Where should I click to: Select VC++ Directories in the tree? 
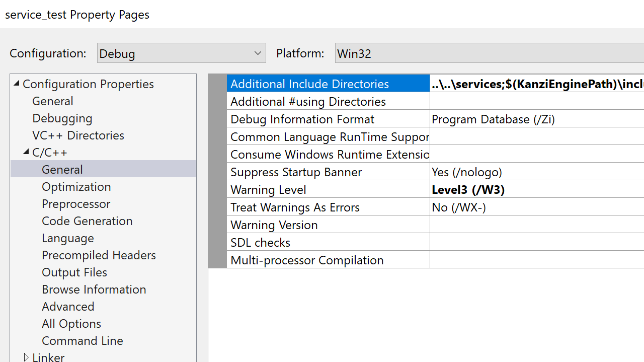(x=78, y=135)
